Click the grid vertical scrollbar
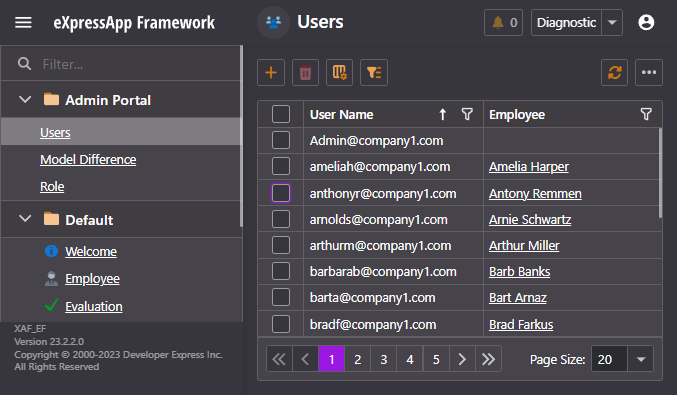The image size is (677, 395). coord(660,173)
